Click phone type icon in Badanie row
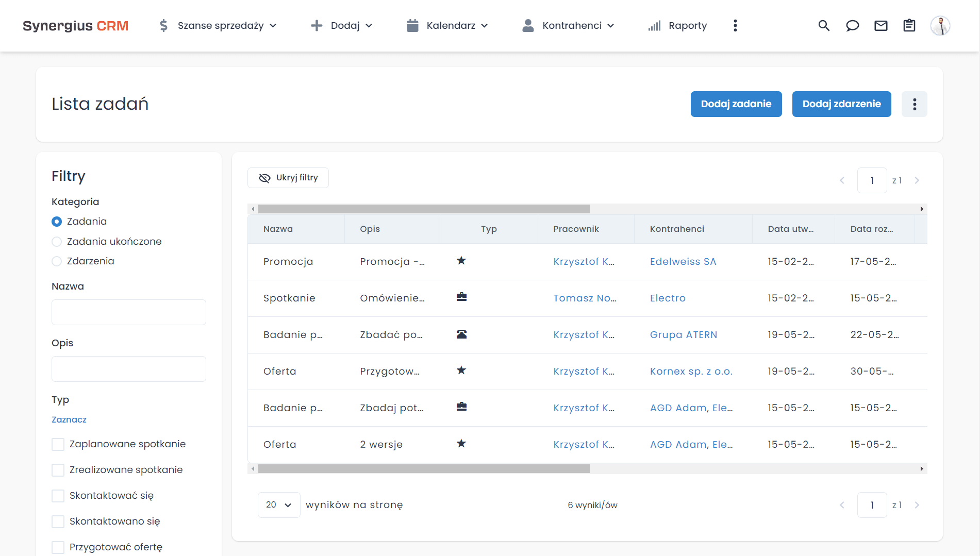This screenshot has width=980, height=556. (x=461, y=334)
